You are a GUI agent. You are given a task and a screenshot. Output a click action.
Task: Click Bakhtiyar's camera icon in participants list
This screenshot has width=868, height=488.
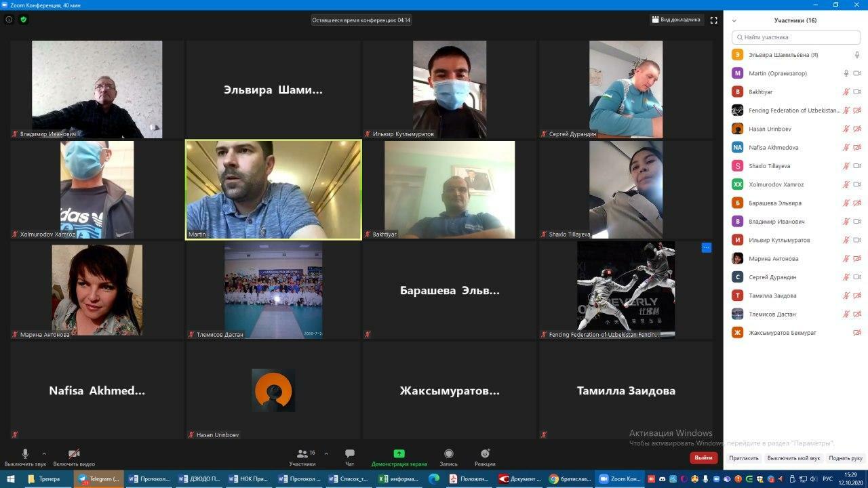tap(857, 91)
